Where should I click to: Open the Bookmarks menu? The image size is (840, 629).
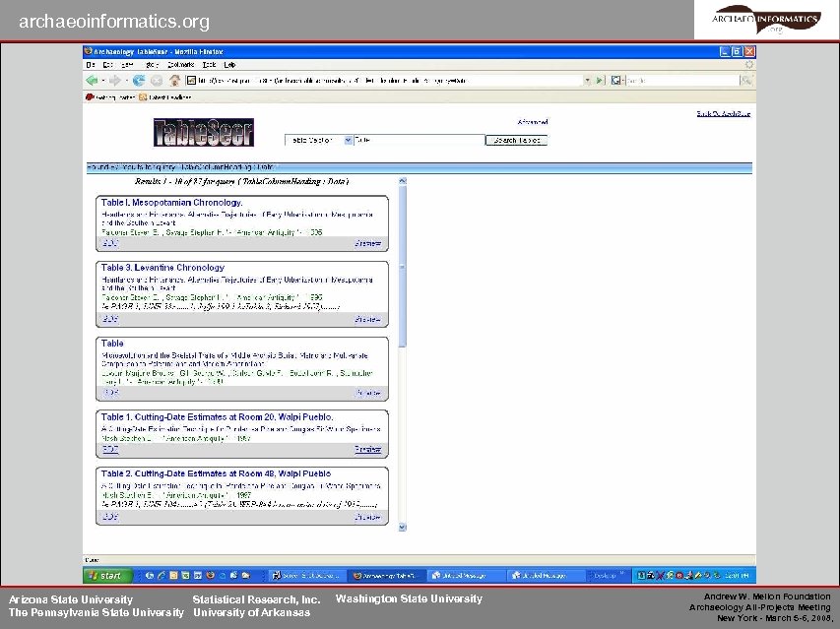click(x=180, y=65)
